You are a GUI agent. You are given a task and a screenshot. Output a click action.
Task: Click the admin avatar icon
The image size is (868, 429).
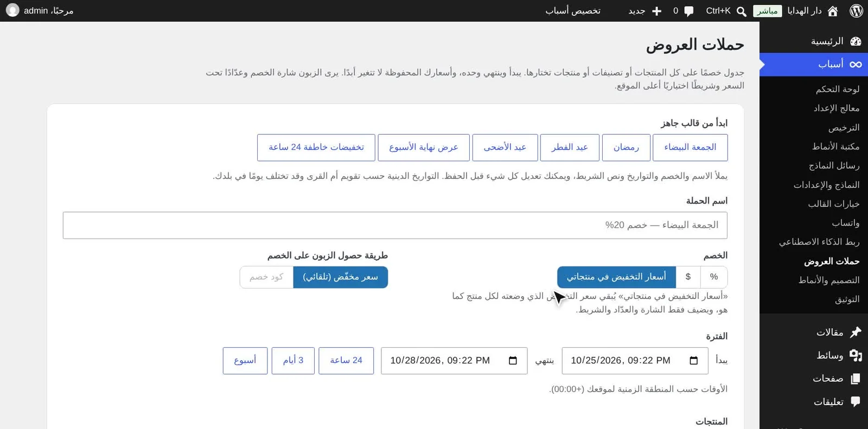pyautogui.click(x=12, y=10)
